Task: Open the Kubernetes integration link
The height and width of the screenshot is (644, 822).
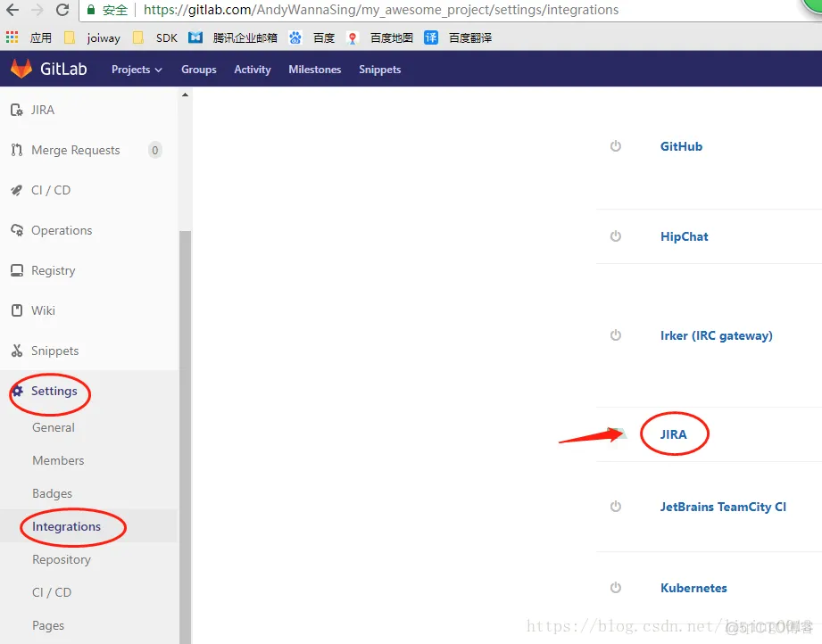Action: tap(693, 588)
